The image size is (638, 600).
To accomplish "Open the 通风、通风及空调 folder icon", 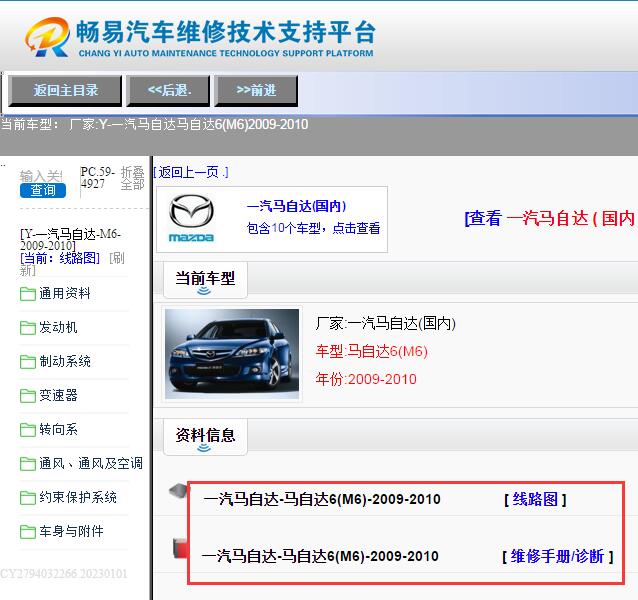I will 28,463.
